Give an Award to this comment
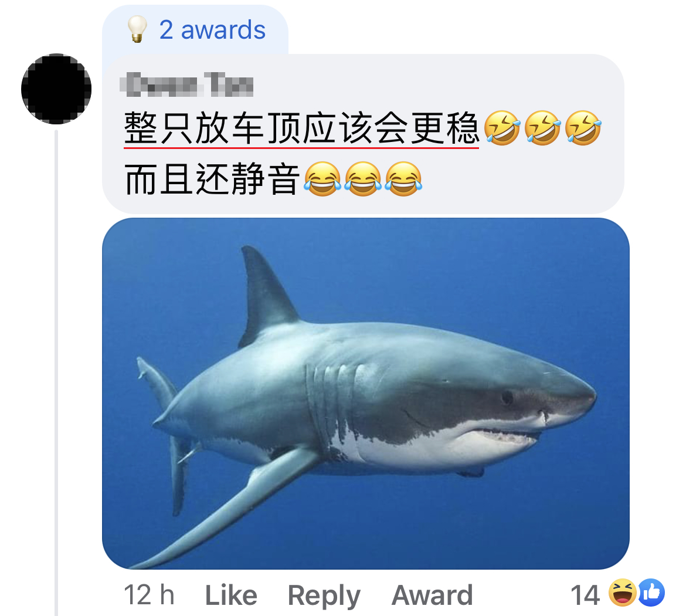The width and height of the screenshot is (686, 616). click(432, 594)
